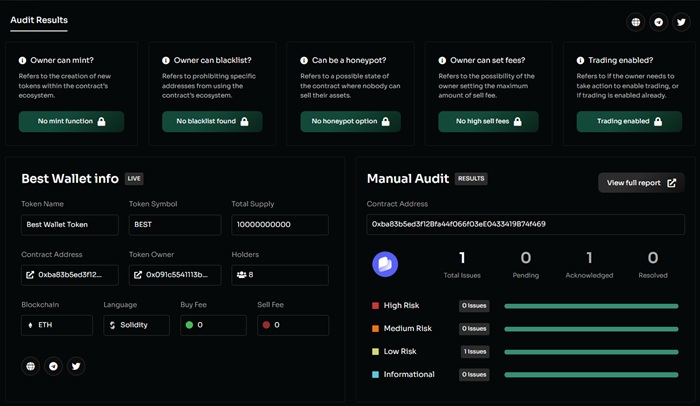Click the View full report button
700x406 pixels.
641,183
